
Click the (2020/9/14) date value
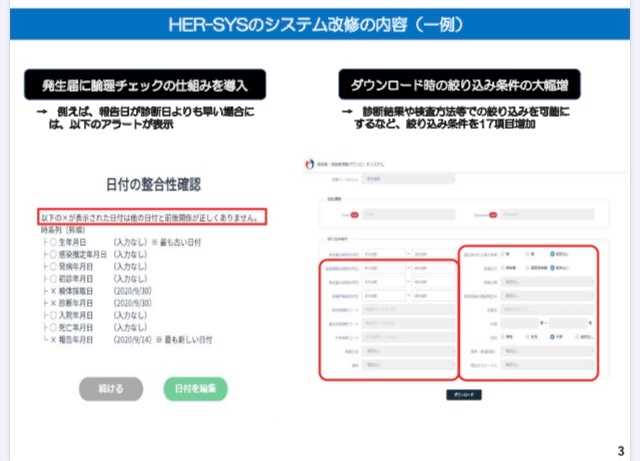[x=132, y=340]
